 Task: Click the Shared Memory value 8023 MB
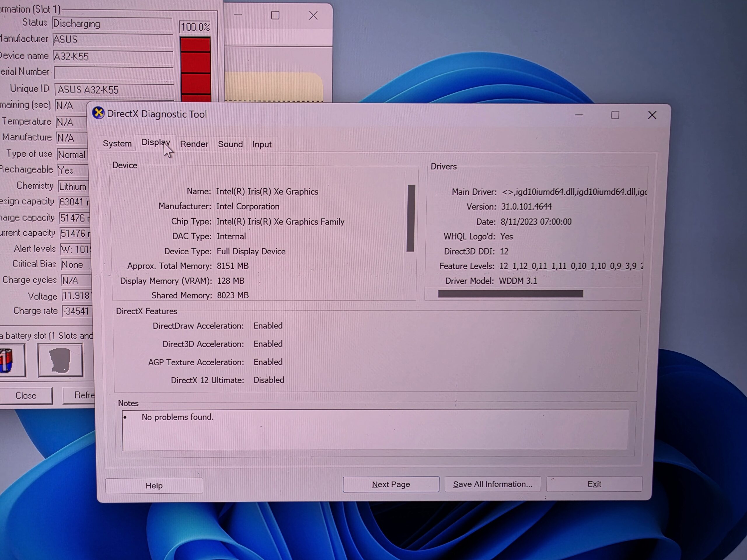point(233,295)
